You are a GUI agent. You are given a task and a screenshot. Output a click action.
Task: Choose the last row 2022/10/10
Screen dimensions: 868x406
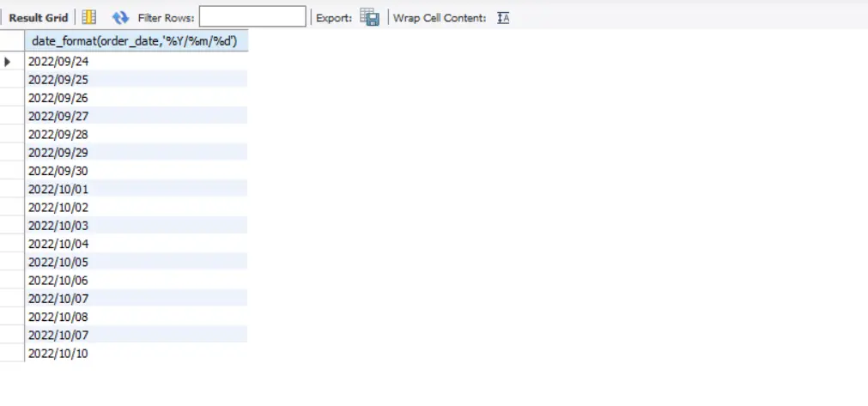[x=58, y=354]
